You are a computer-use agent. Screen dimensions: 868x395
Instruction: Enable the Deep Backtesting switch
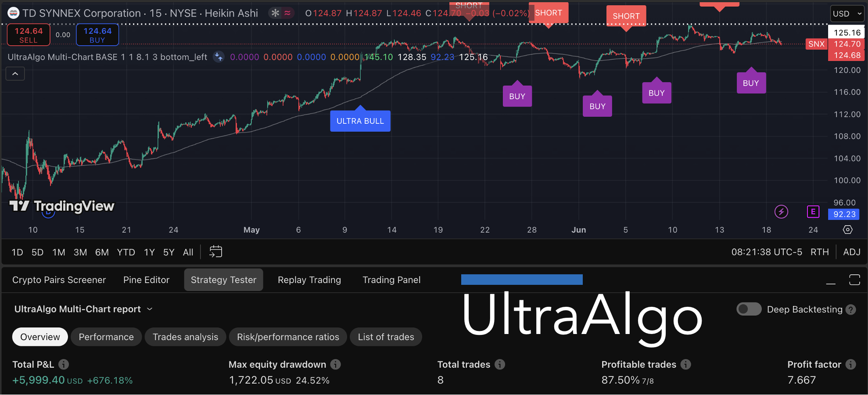click(x=749, y=309)
